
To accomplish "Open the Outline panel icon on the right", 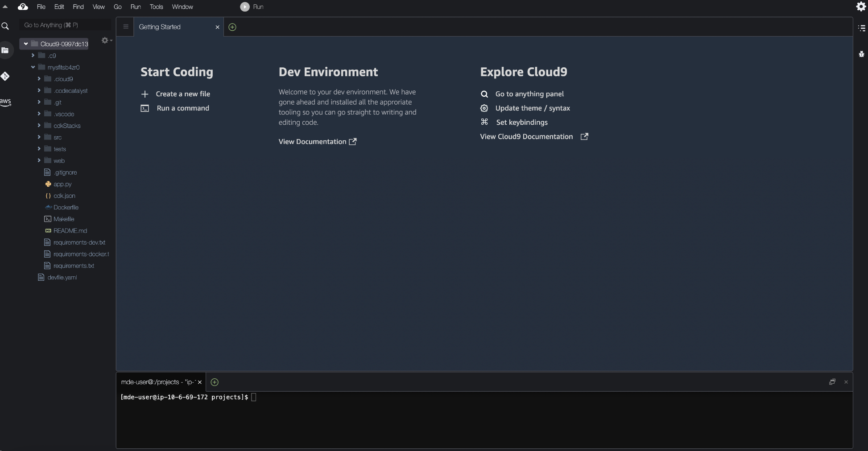I will pyautogui.click(x=862, y=28).
